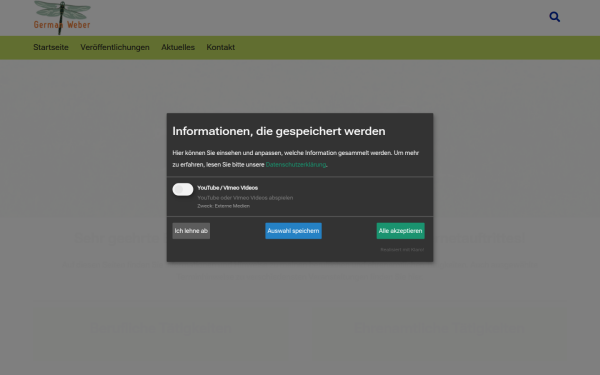Click the 'Zweck: Externe Medien' text
Image resolution: width=600 pixels, height=375 pixels.
pos(223,206)
